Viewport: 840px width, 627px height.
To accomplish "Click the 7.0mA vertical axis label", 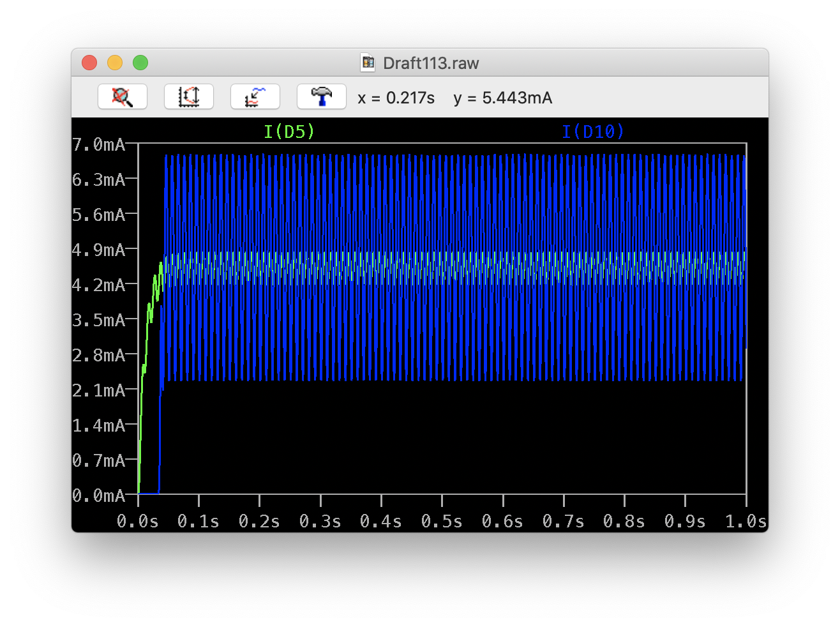I will coord(99,145).
